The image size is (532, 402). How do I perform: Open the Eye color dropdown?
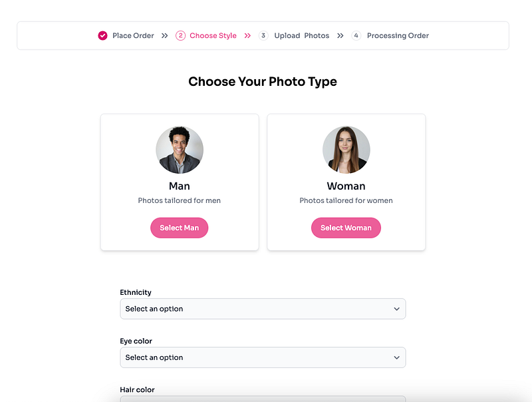pos(263,357)
